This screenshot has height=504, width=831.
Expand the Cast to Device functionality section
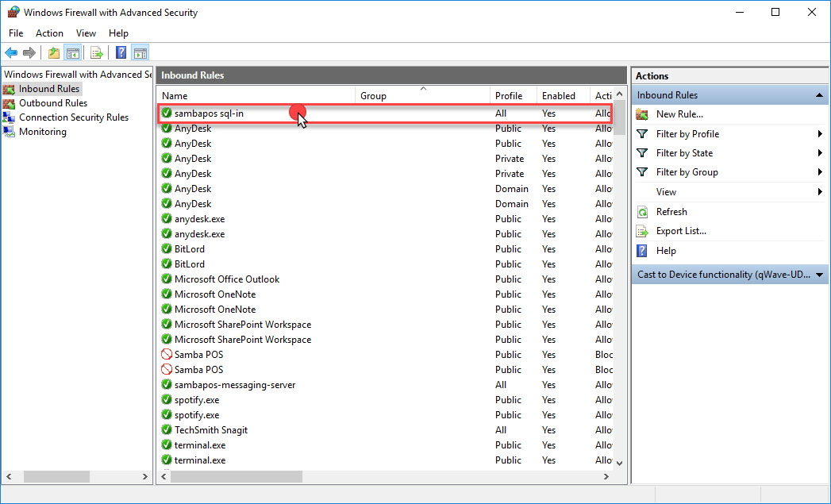click(819, 275)
